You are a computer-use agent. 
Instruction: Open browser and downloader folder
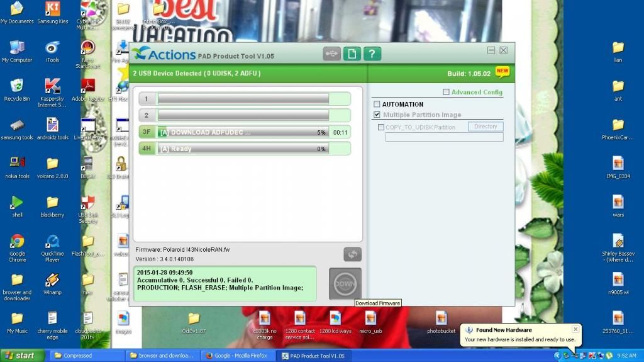coord(17,287)
